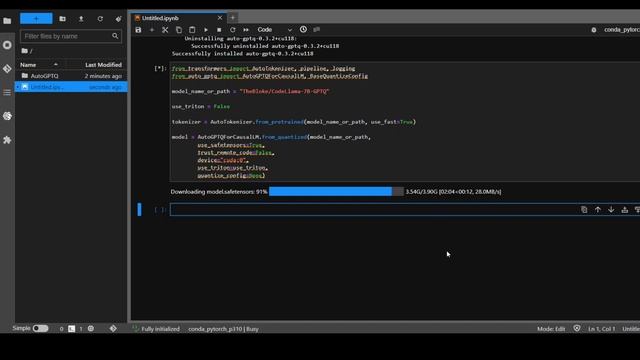Click the Fully initialized status text

click(x=160, y=329)
